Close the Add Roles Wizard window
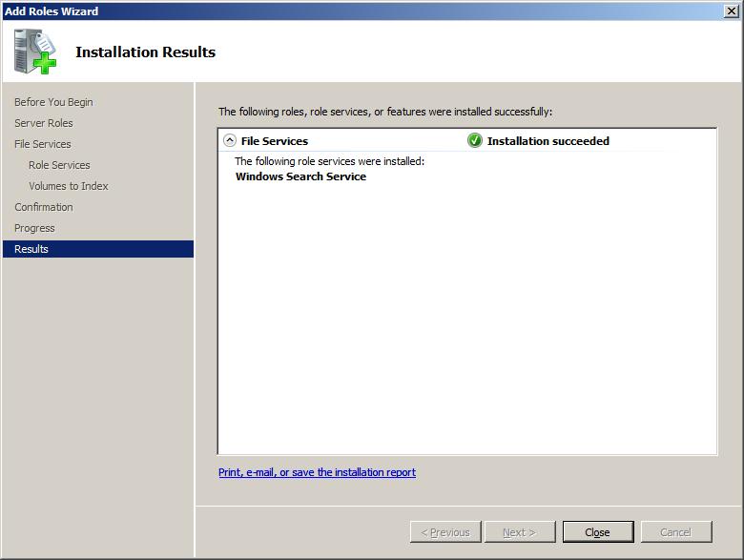 (x=732, y=10)
